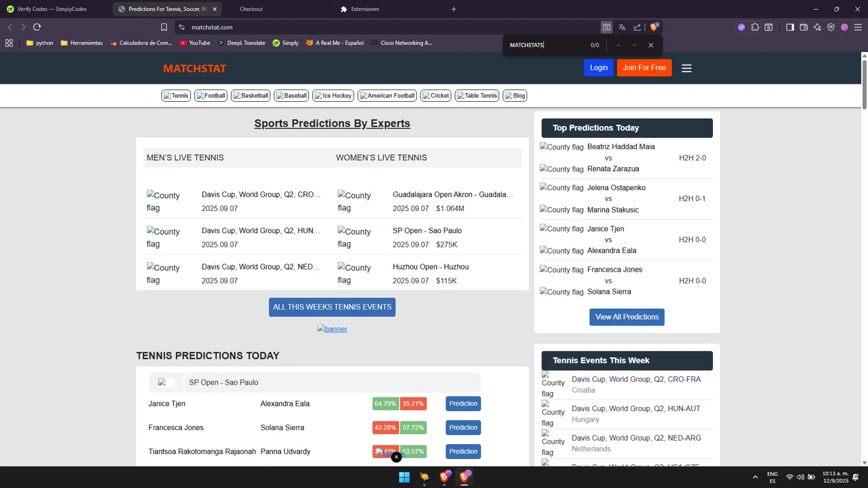Screen dimensions: 868x488
Task: Select the American Football category
Action: 387,96
